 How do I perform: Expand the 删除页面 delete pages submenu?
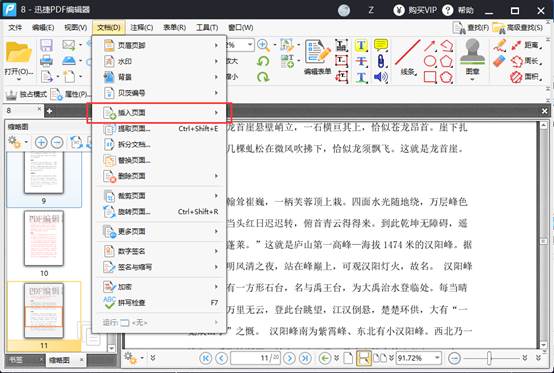click(x=159, y=176)
